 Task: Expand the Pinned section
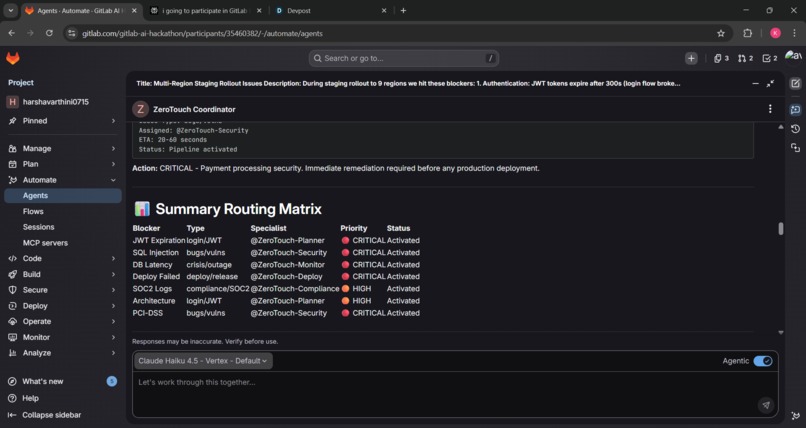62,121
